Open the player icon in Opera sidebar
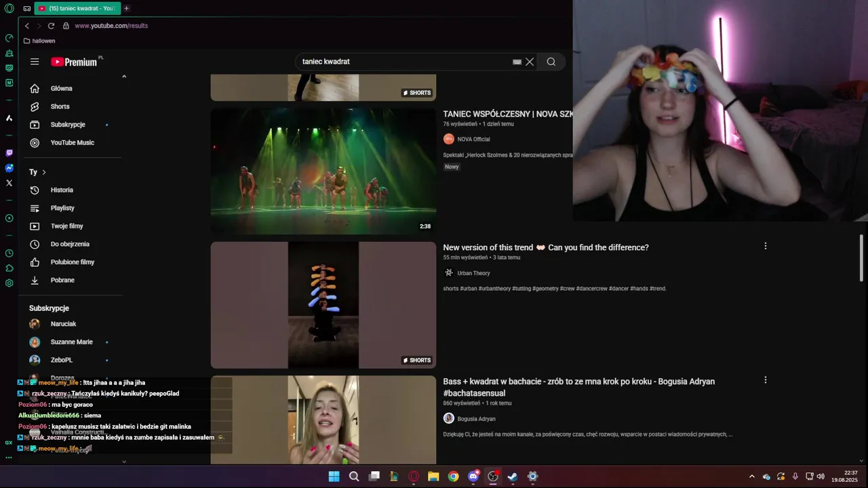The height and width of the screenshot is (488, 868). (x=9, y=218)
